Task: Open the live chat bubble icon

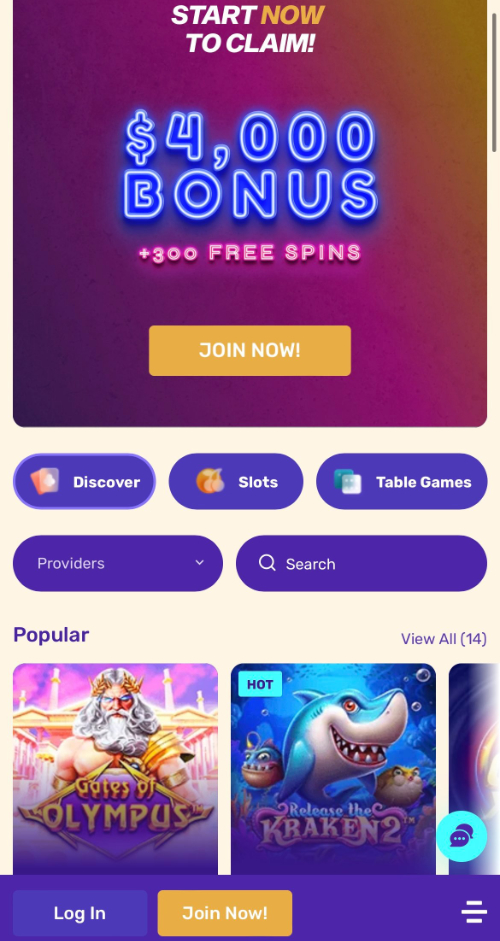Action: pos(461,837)
